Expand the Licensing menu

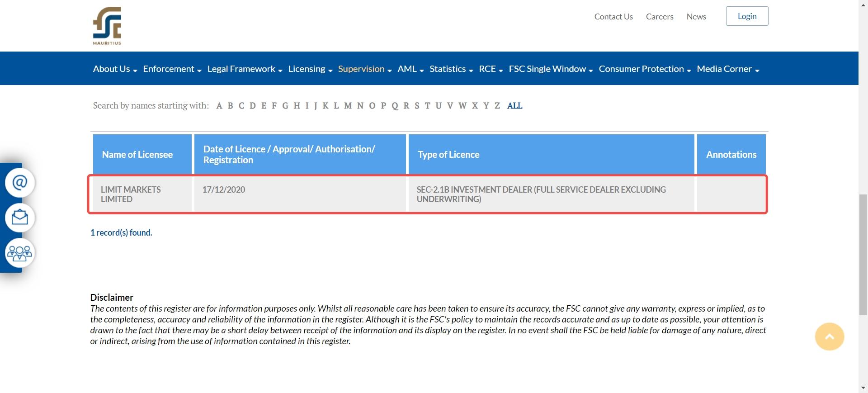tap(310, 69)
